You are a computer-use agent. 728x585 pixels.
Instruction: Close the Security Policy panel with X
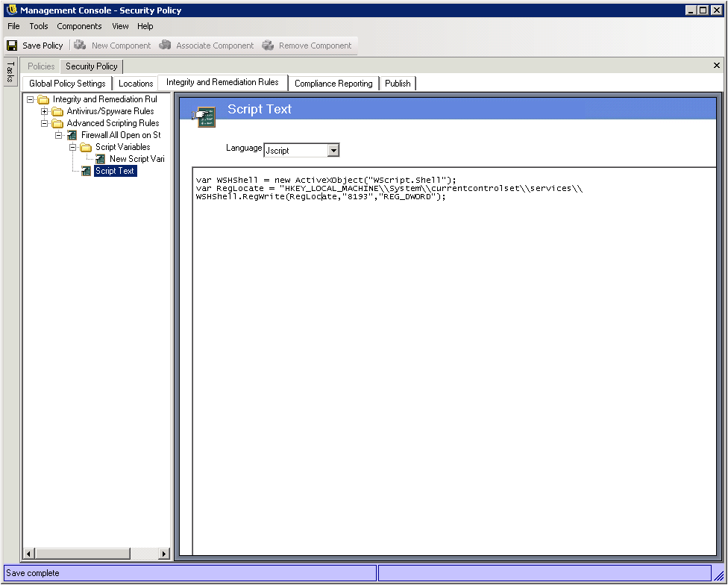pos(717,66)
